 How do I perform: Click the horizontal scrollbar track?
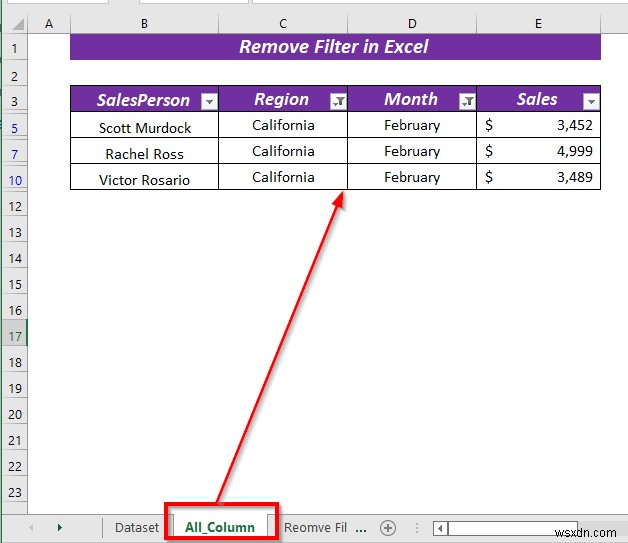[x=513, y=529]
